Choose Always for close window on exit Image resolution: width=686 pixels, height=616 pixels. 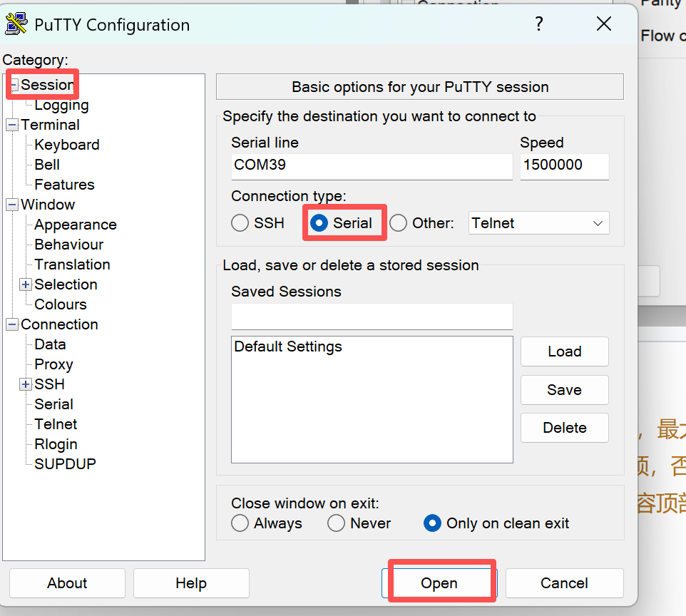tap(240, 523)
